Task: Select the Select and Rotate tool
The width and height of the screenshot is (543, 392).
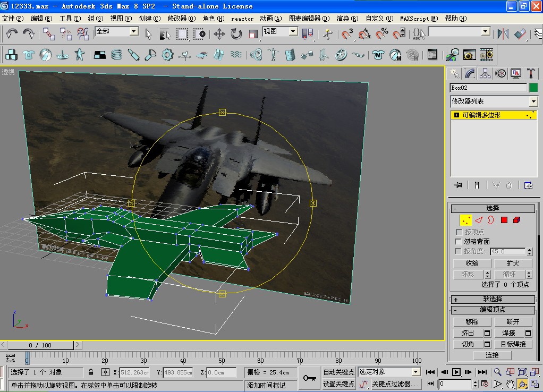Action: coord(236,34)
